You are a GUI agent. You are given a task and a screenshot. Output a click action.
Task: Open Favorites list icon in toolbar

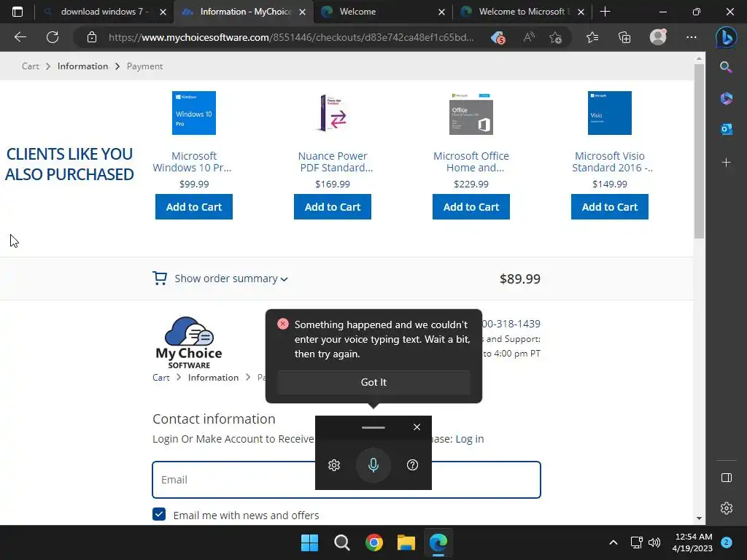(592, 37)
